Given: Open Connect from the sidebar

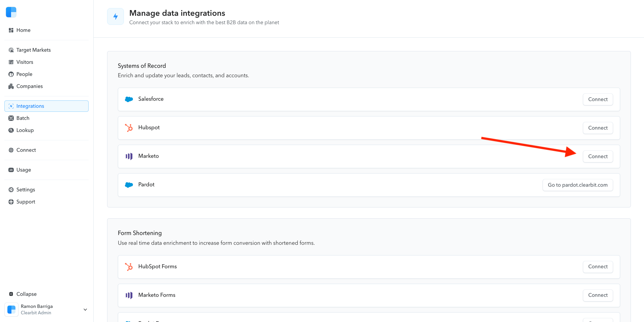Looking at the screenshot, I should click(46, 150).
